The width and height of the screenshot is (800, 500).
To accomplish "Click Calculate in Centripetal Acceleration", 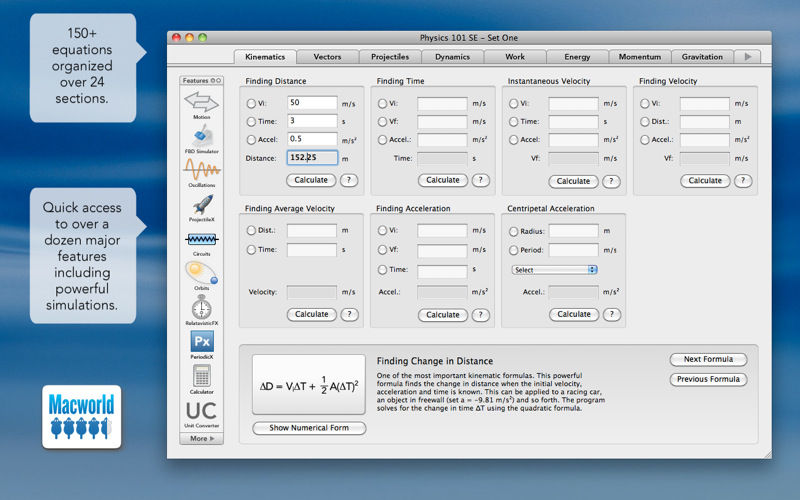I will tap(573, 314).
